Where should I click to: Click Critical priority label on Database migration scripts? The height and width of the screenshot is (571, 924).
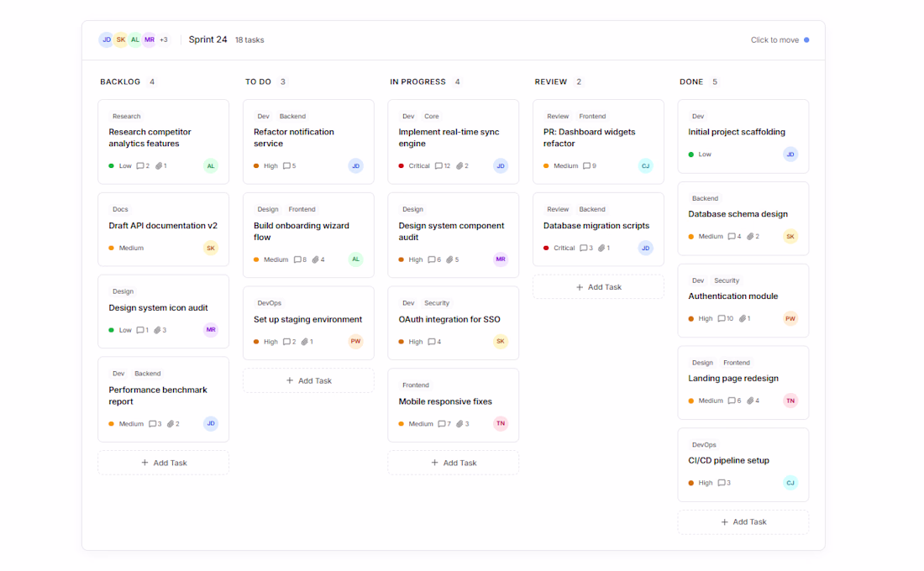click(564, 248)
